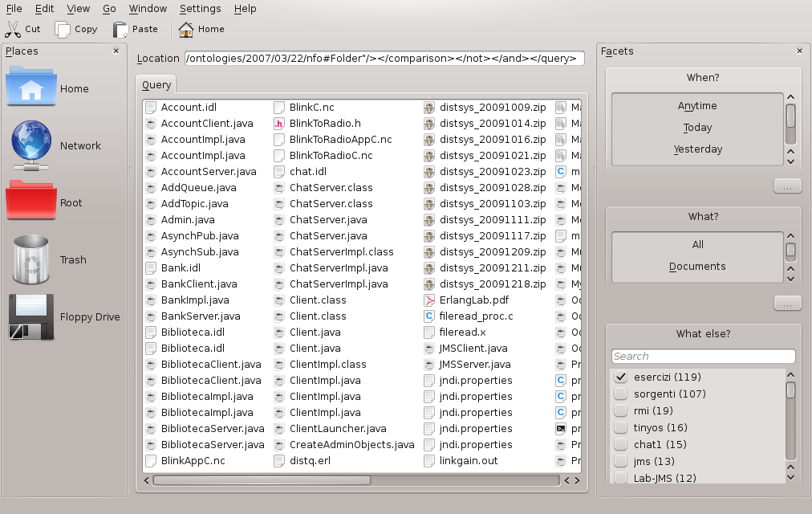Viewport: 812px width, 514px height.
Task: Open Network in Places panel
Action: point(32,146)
